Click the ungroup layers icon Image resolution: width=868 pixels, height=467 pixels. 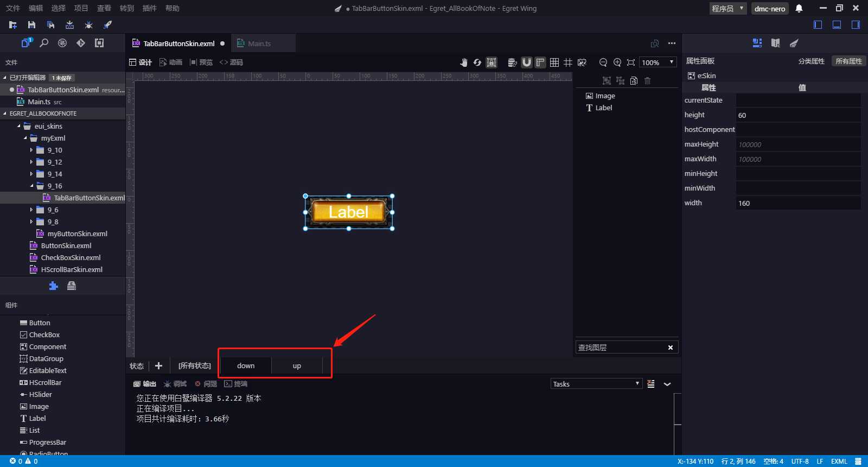click(x=621, y=81)
